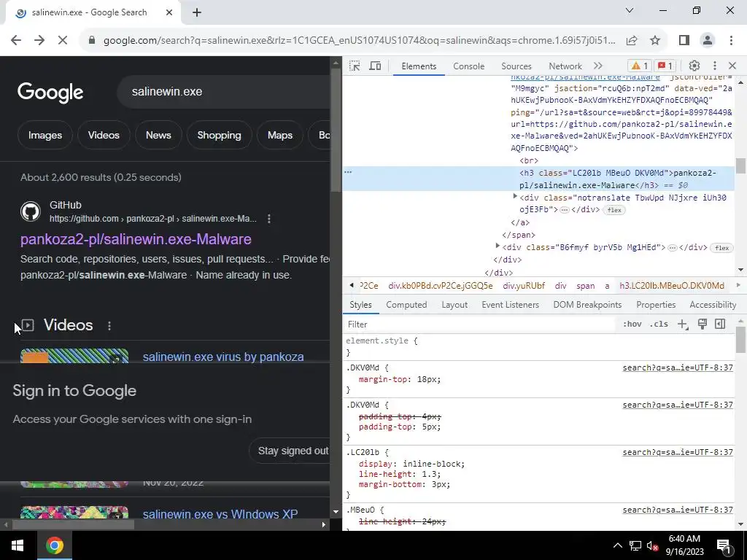Screen dimensions: 747x560
Task: Open the Layout pane tab
Action: coord(454,305)
